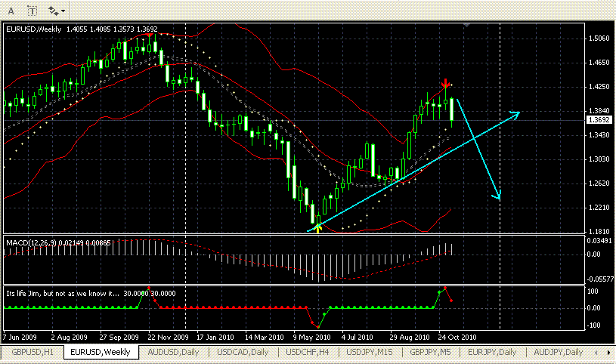
Task: Switch to the GBPUSD,H1 chart tab
Action: [x=33, y=352]
